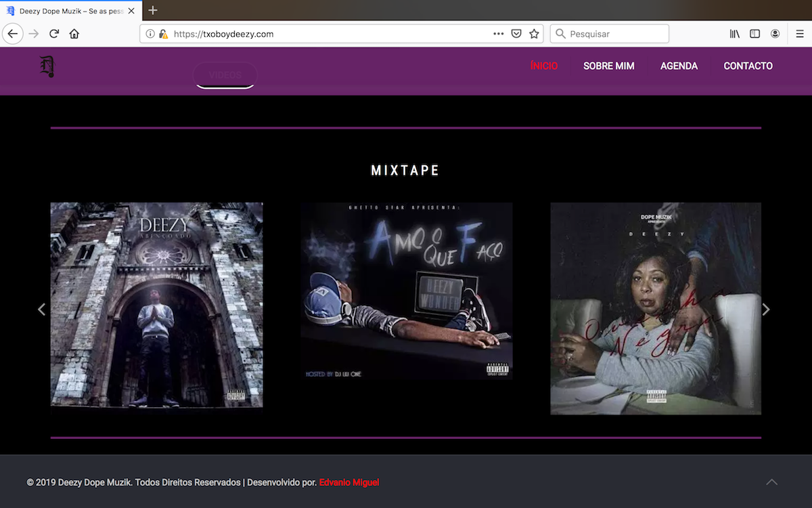Reload the current page

pyautogui.click(x=54, y=34)
